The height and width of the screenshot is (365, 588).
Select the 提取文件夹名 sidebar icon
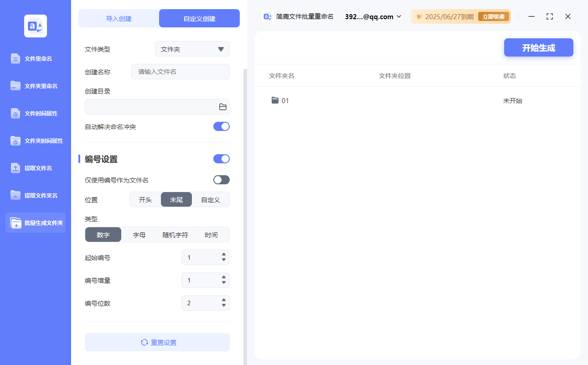pos(35,195)
